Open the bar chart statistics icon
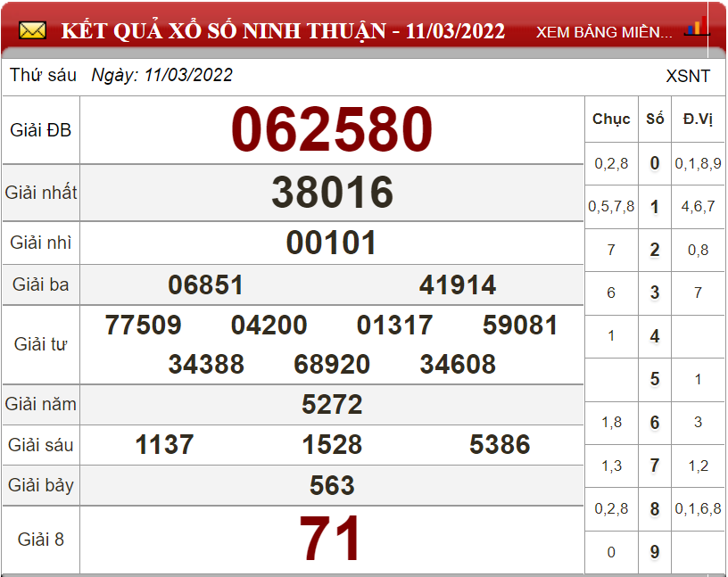 [x=696, y=27]
